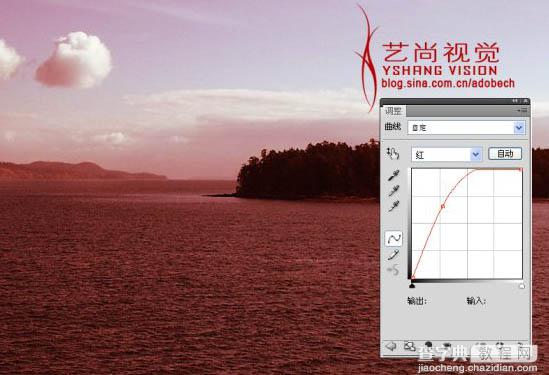The image size is (549, 375).
Task: Pick the black point eyedropper
Action: coord(394,175)
